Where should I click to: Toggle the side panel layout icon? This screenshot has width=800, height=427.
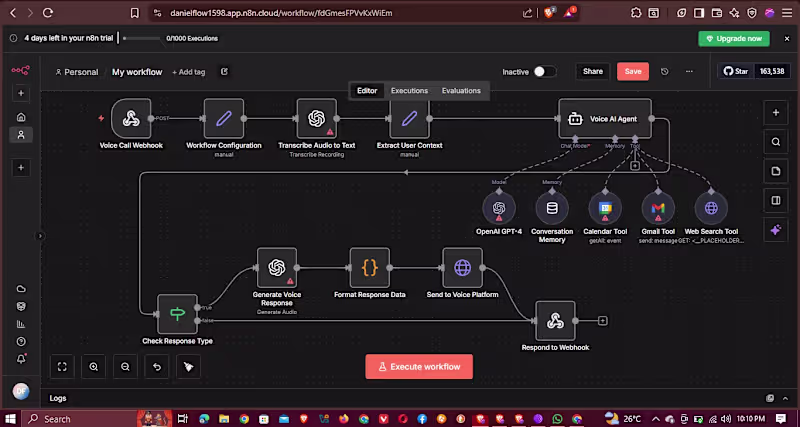click(776, 200)
